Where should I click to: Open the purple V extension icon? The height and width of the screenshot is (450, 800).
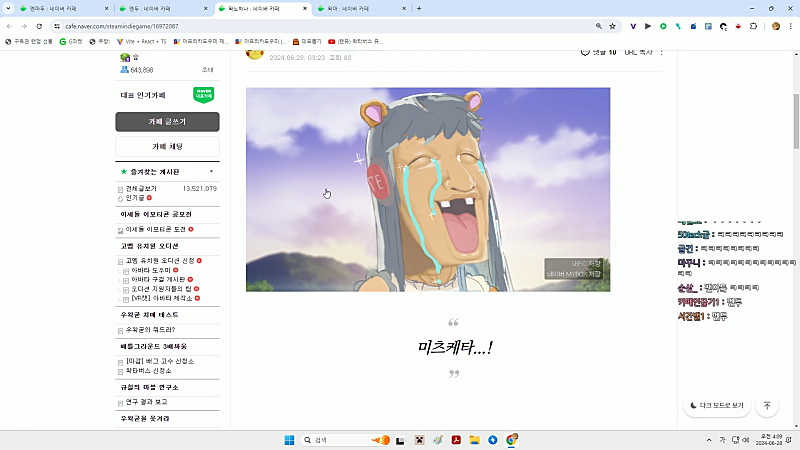633,26
